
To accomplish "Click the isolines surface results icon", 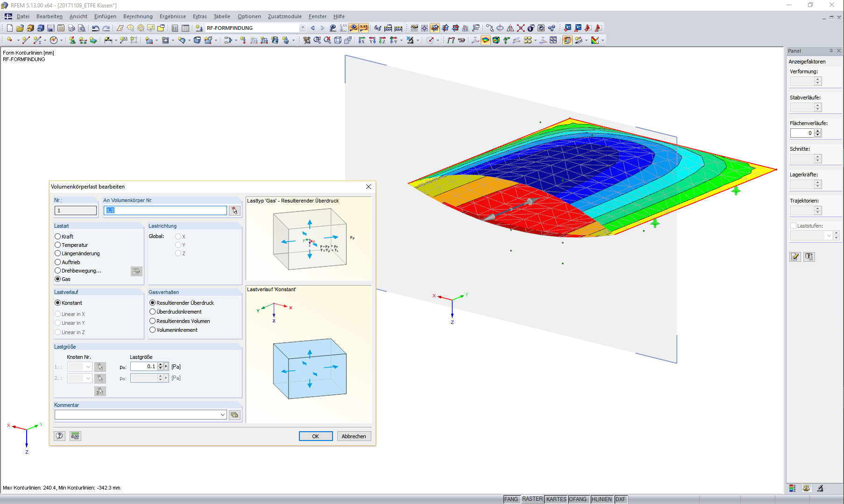I will [x=486, y=40].
